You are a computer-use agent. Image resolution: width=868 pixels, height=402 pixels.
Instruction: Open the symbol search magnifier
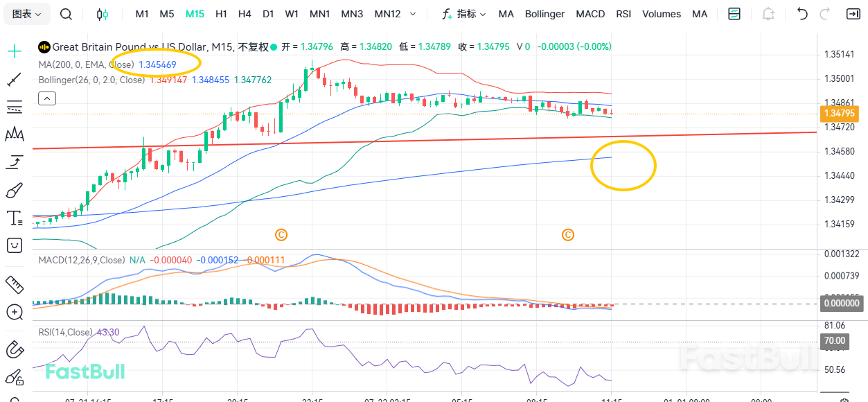coord(66,14)
